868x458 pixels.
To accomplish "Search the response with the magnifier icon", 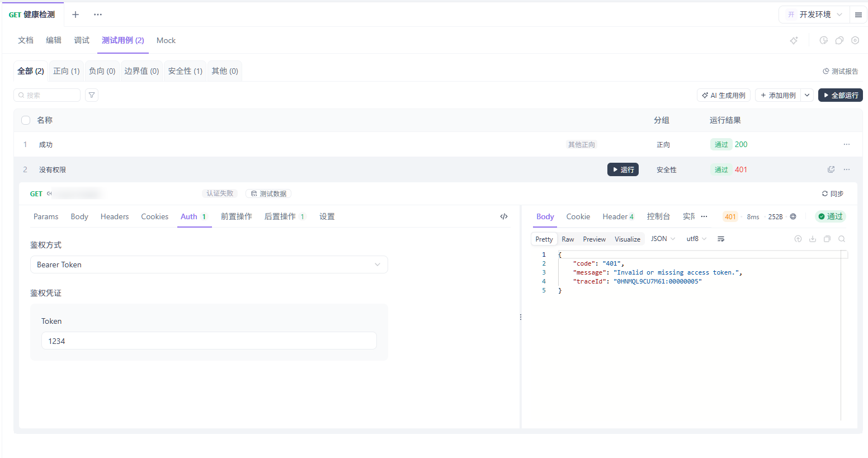I will (x=842, y=239).
